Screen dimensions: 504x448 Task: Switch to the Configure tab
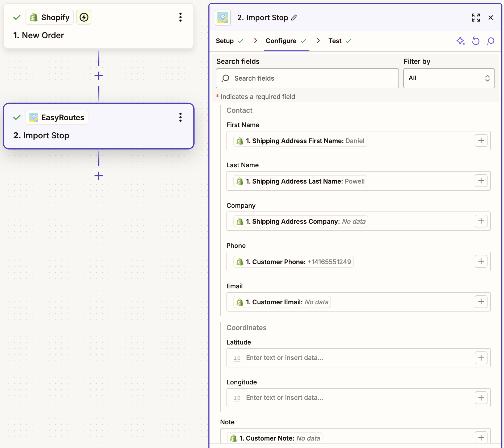pyautogui.click(x=286, y=41)
